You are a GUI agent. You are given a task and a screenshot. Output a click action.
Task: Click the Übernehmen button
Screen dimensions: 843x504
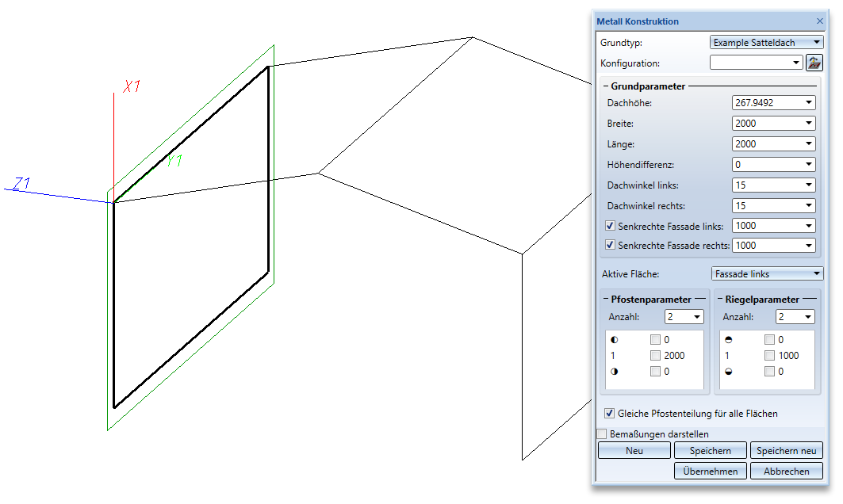tap(711, 471)
